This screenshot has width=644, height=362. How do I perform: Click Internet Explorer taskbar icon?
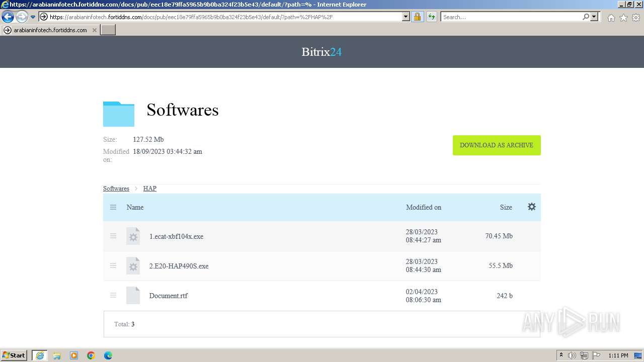pos(40,355)
